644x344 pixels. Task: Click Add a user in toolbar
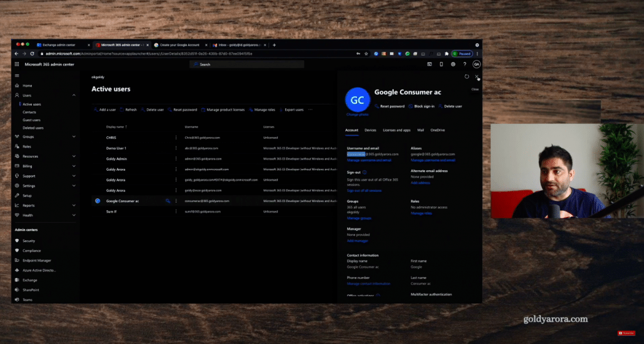[105, 109]
